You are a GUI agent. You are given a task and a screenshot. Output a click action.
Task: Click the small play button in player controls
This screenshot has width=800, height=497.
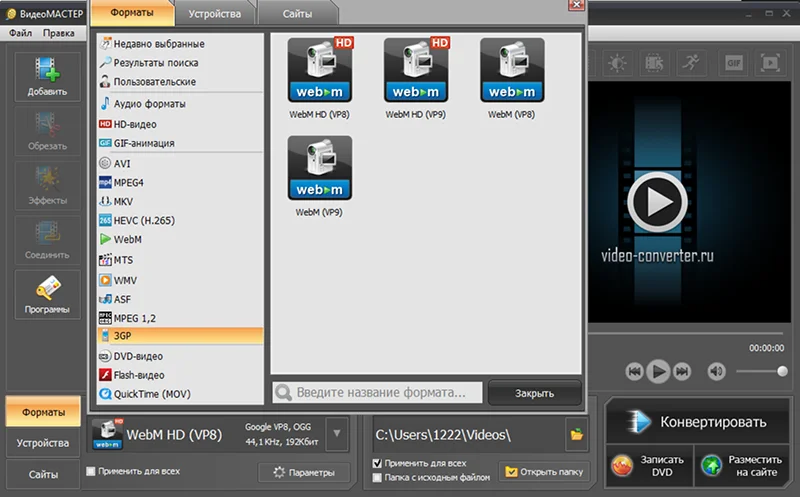click(x=658, y=371)
